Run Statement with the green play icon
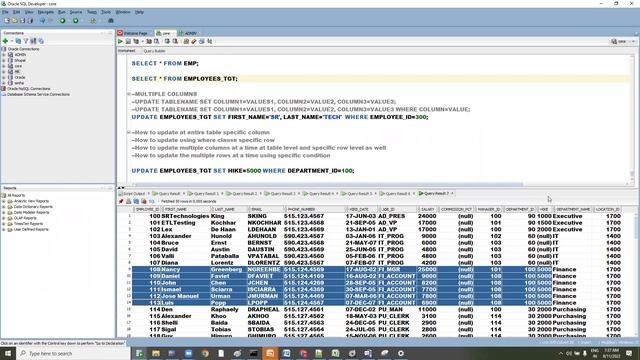640x360 pixels. (120, 41)
